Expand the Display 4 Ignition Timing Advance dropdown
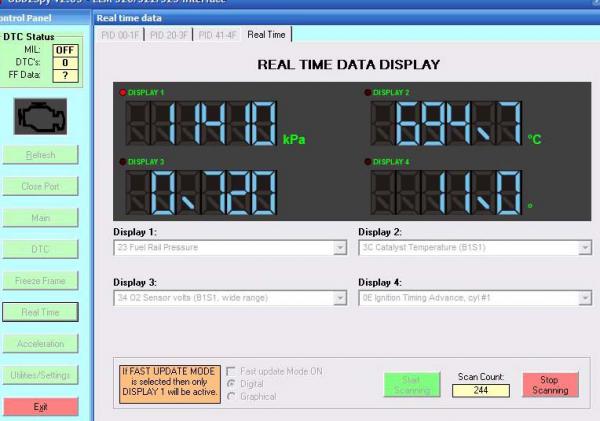The width and height of the screenshot is (600, 421). pos(584,297)
